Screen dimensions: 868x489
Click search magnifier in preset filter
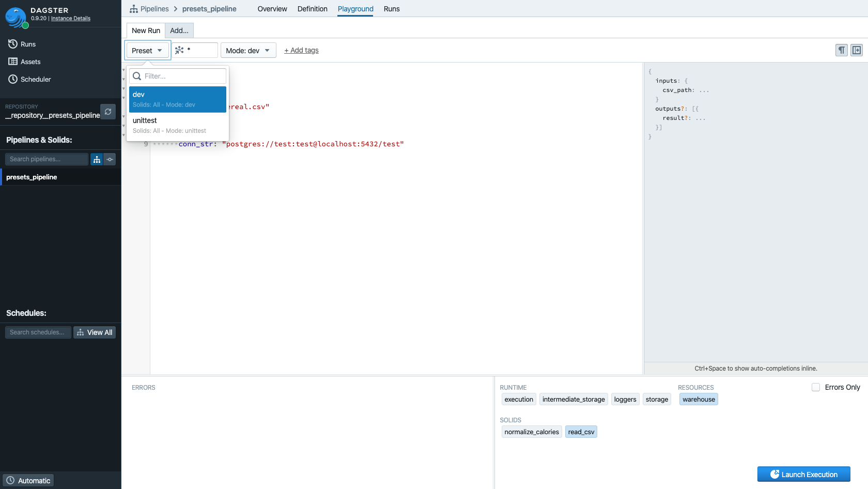(137, 76)
